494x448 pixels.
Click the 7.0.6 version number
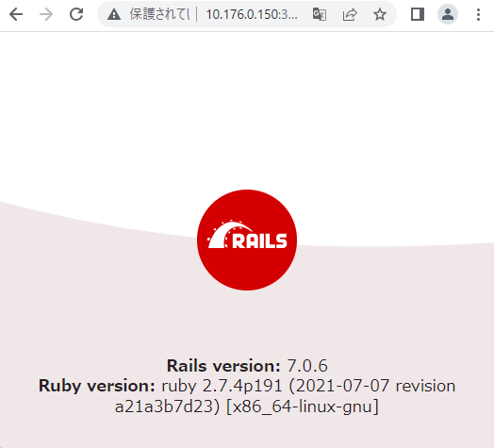coord(307,366)
